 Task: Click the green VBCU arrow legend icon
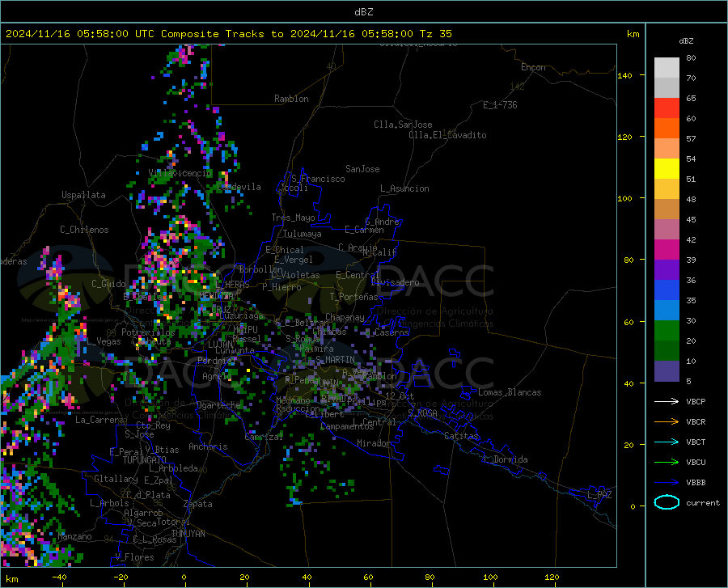667,463
